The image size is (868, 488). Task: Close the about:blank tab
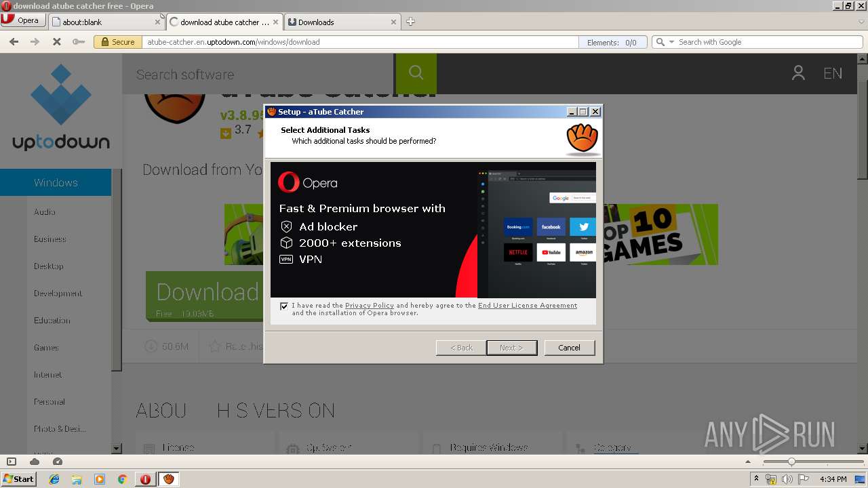tap(157, 22)
